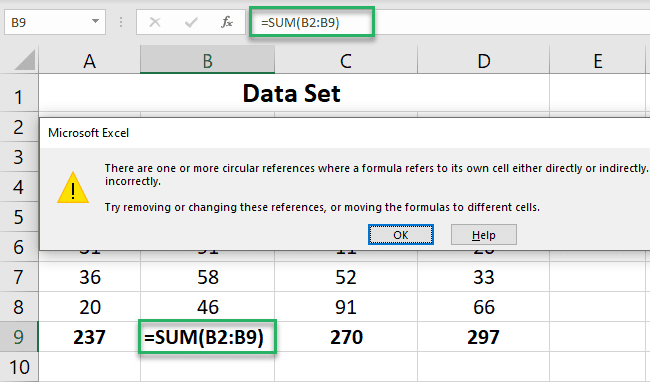Click the formula bar containing =SUM(B2:B9)

click(x=450, y=22)
